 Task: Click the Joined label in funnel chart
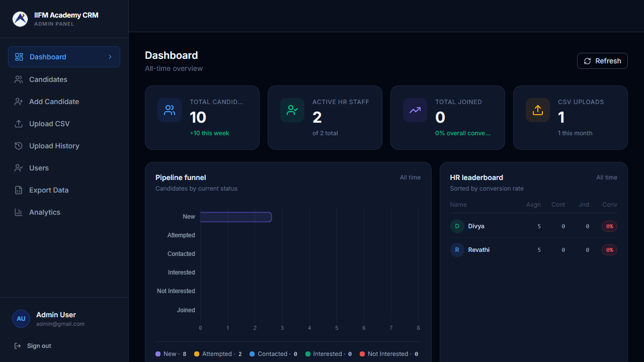point(186,310)
